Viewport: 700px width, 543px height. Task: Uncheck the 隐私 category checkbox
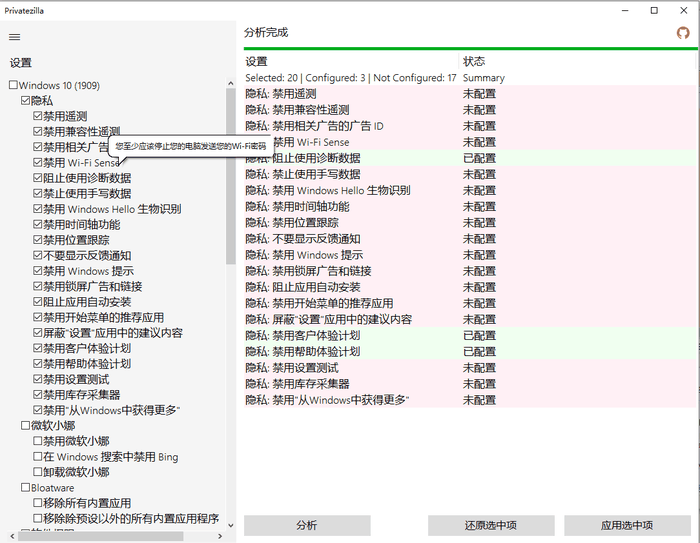(x=25, y=100)
